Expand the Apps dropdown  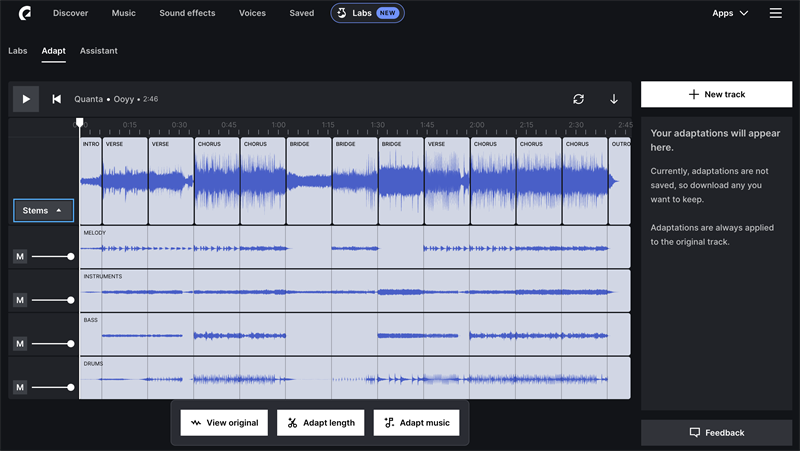(729, 13)
